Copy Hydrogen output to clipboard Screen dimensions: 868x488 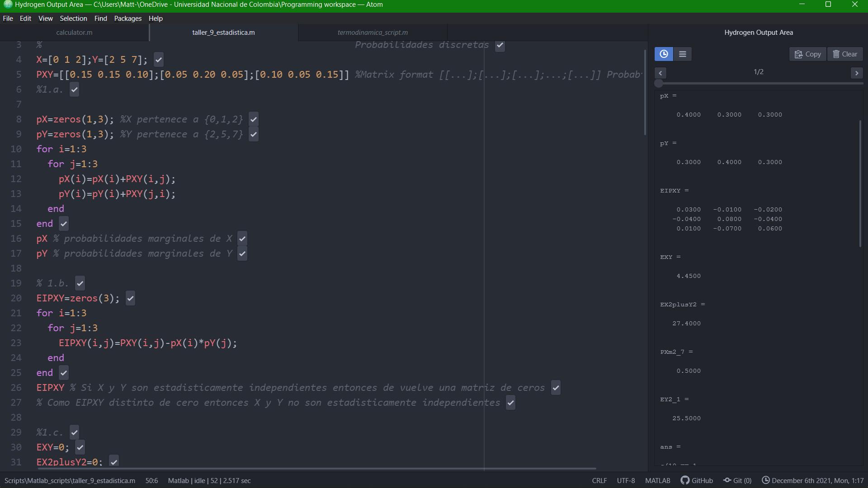[x=807, y=54]
